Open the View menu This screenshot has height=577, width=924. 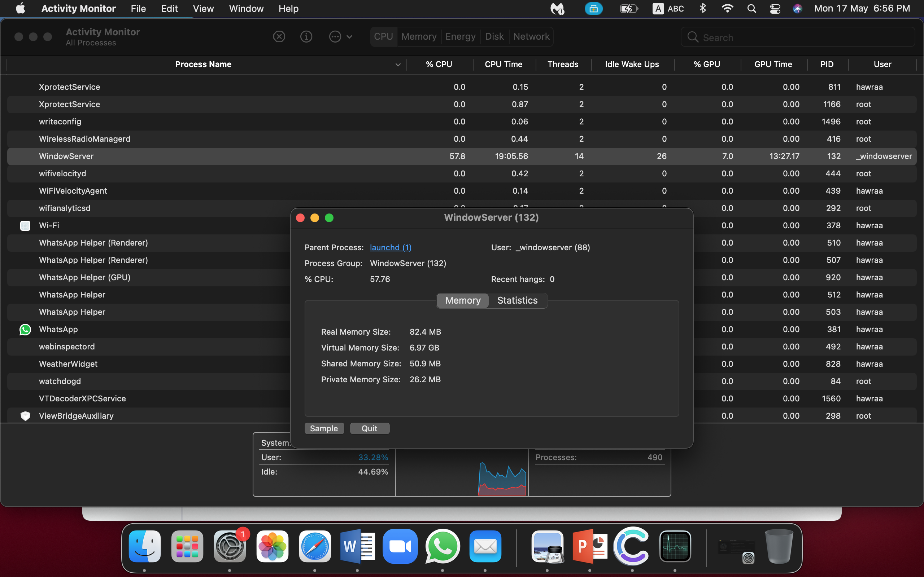[x=203, y=8]
